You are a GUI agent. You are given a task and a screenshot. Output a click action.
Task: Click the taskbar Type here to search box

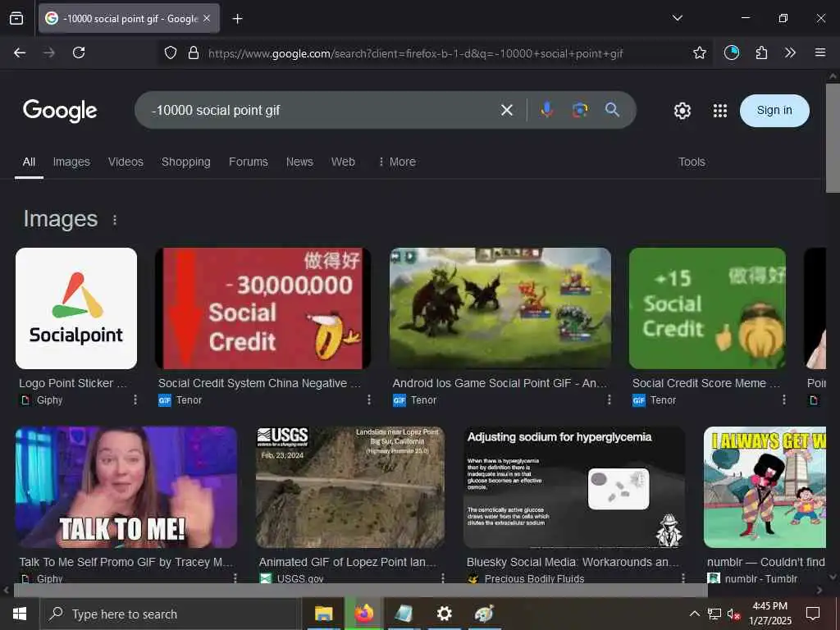point(171,614)
